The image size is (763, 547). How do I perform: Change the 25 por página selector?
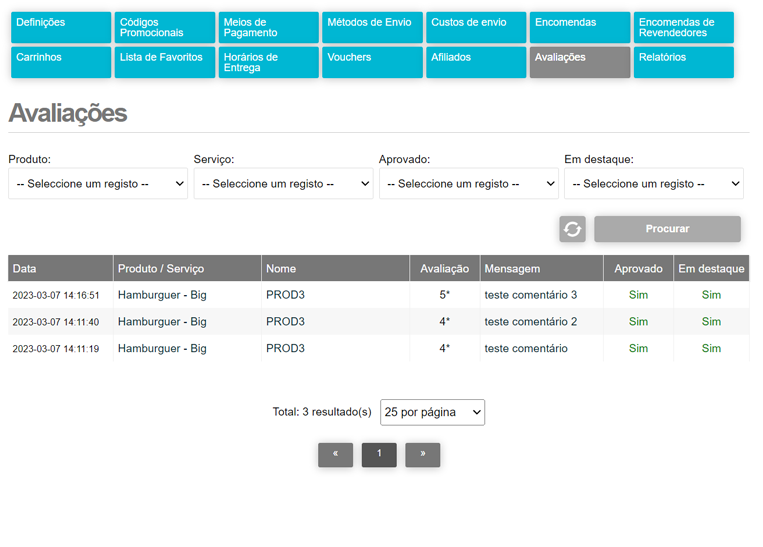(x=432, y=412)
